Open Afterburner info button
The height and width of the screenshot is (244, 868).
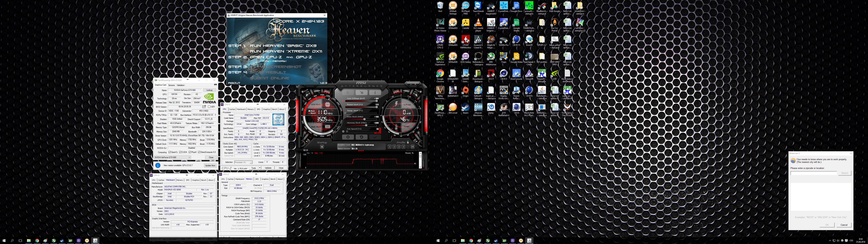pos(375,93)
